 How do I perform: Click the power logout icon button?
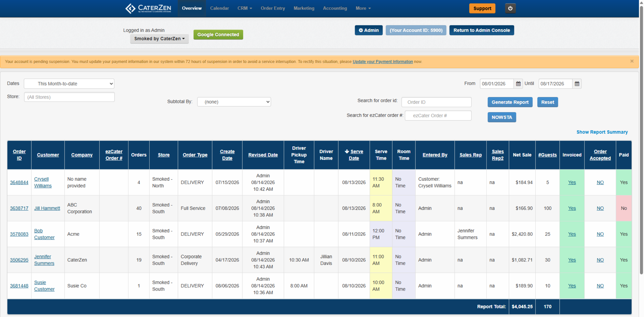pyautogui.click(x=510, y=8)
